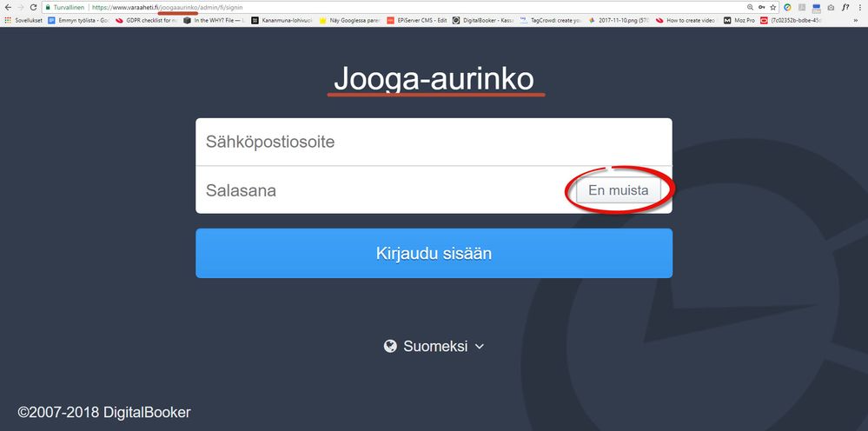This screenshot has width=868, height=431.
Task: Click the colorful circular extension icon
Action: [x=787, y=8]
